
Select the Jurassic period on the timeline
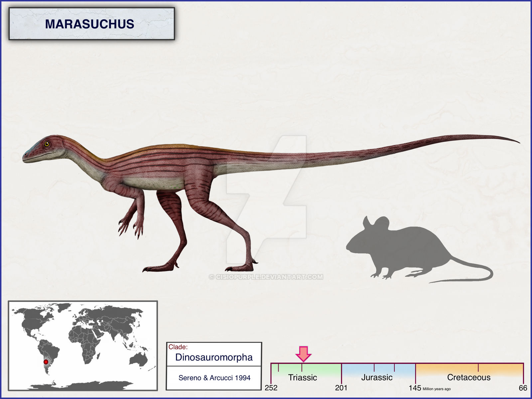[x=377, y=377]
